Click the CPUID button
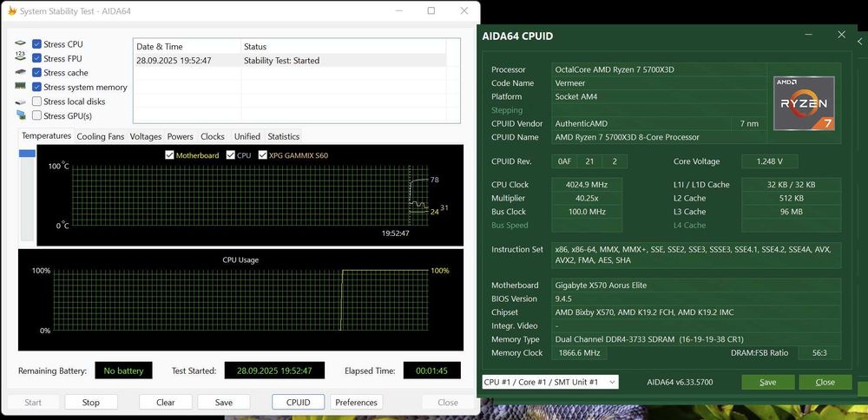 pyautogui.click(x=299, y=403)
